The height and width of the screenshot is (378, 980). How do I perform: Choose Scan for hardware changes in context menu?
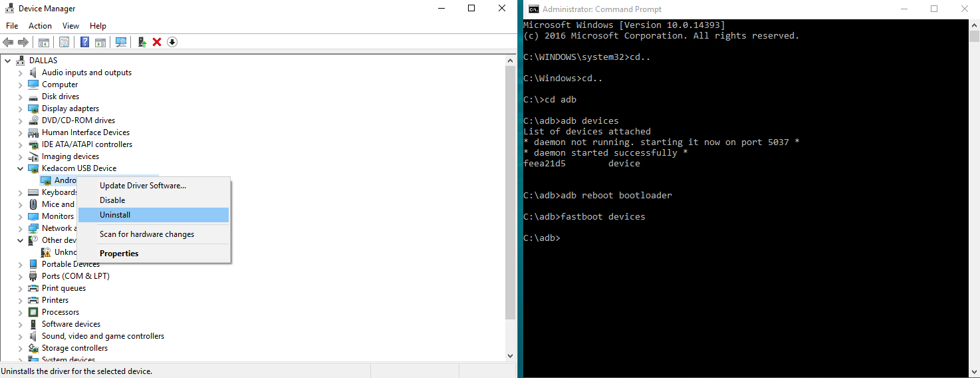[x=154, y=234]
